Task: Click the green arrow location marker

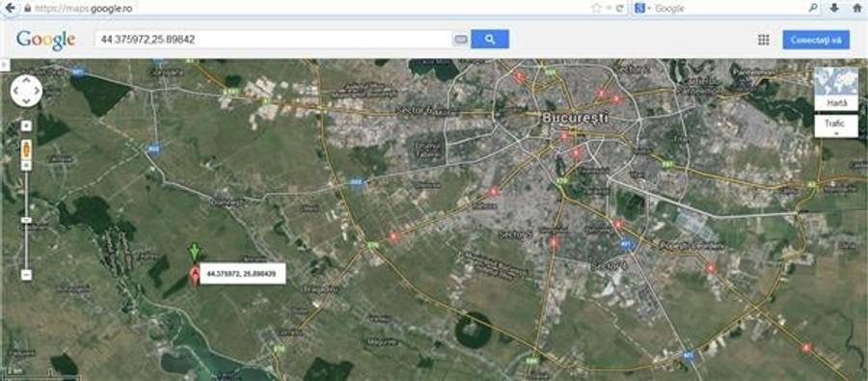Action: click(x=194, y=252)
